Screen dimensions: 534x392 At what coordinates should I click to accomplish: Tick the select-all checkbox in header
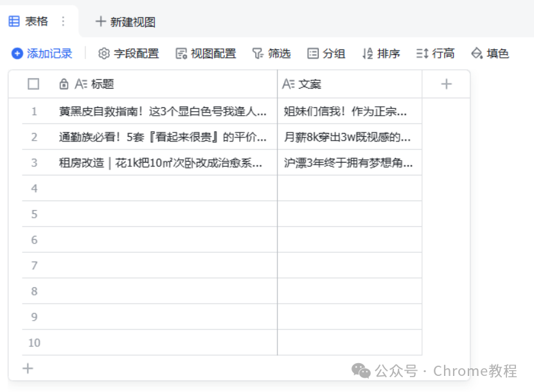tap(33, 84)
